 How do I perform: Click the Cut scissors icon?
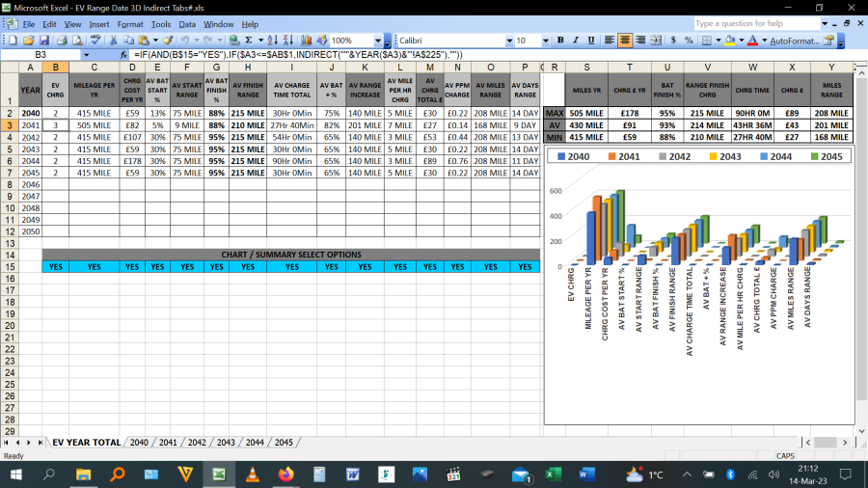point(113,41)
